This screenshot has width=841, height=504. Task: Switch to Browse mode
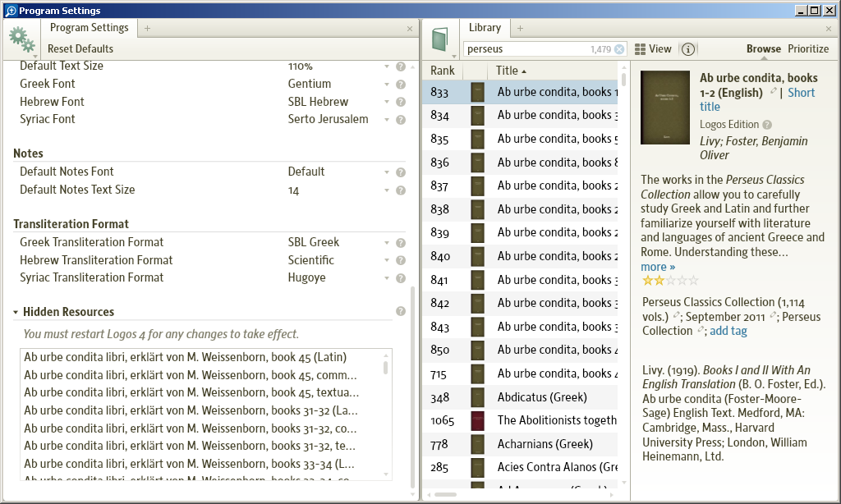pos(763,48)
